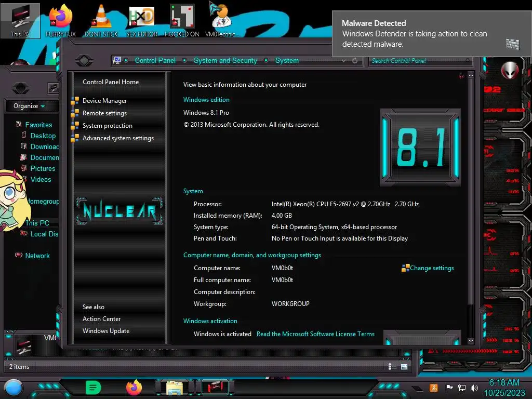Select Desktop in the Explorer sidebar
The height and width of the screenshot is (399, 532).
coord(43,136)
